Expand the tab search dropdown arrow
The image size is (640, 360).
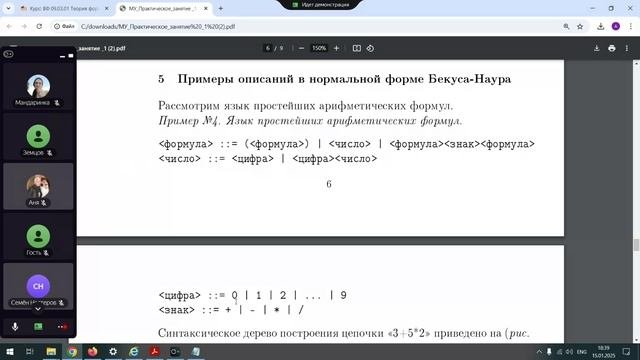[8, 8]
